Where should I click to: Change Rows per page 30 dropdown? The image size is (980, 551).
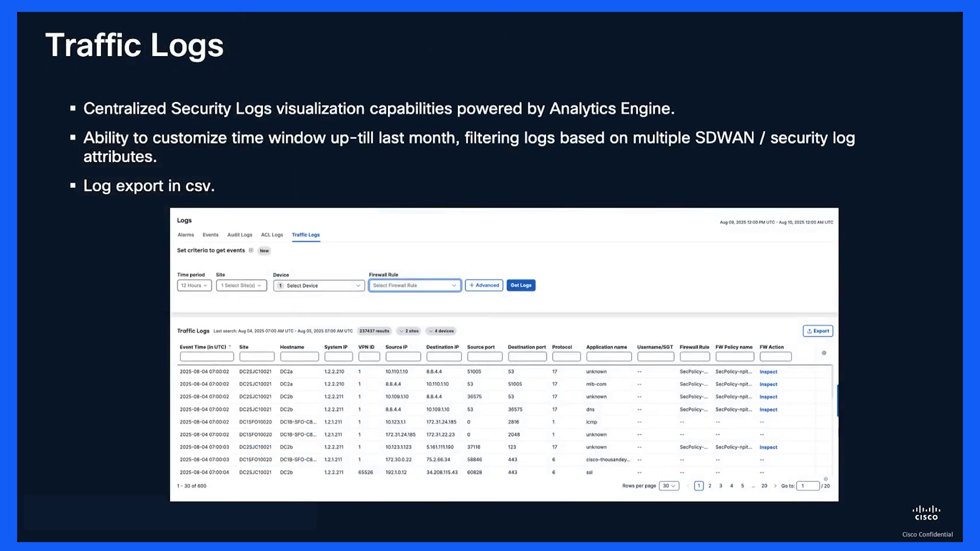669,486
